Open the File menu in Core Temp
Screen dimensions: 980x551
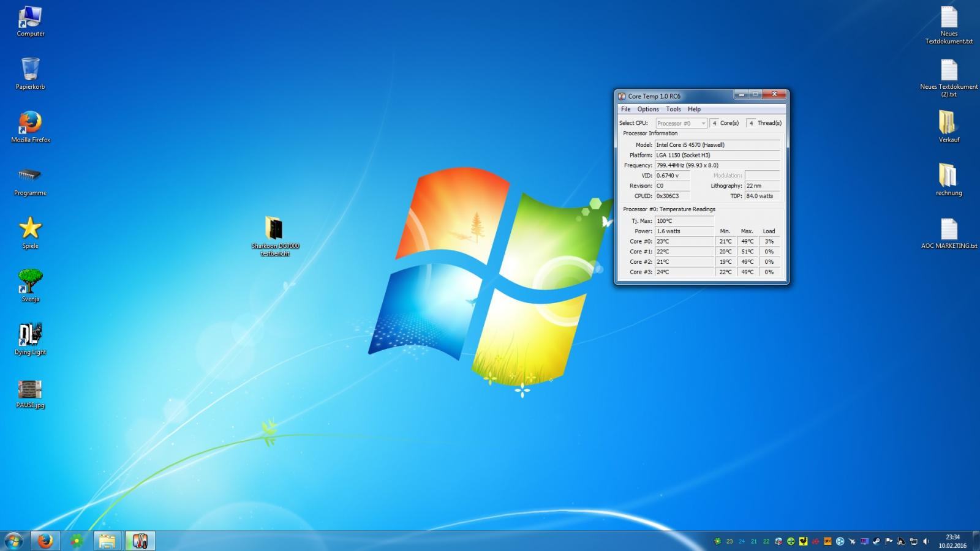pos(625,109)
